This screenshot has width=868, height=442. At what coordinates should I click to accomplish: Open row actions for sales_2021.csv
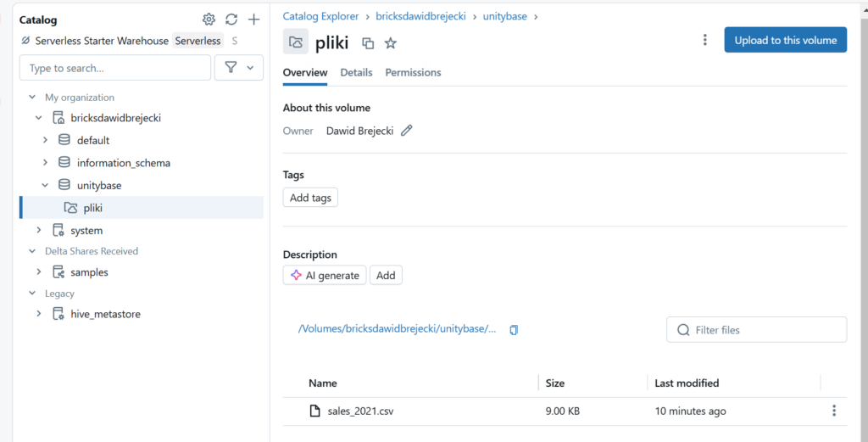(834, 411)
